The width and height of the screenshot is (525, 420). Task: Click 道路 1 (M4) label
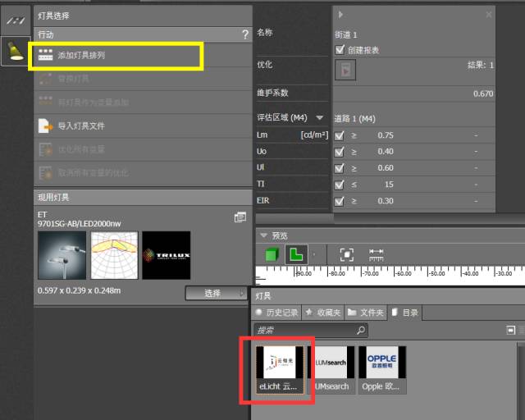coord(355,119)
